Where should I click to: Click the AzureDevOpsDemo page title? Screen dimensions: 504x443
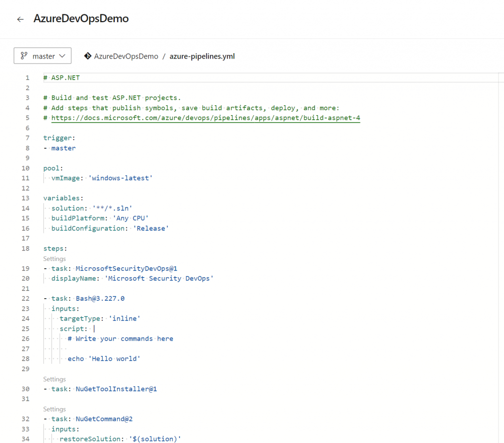(x=81, y=19)
